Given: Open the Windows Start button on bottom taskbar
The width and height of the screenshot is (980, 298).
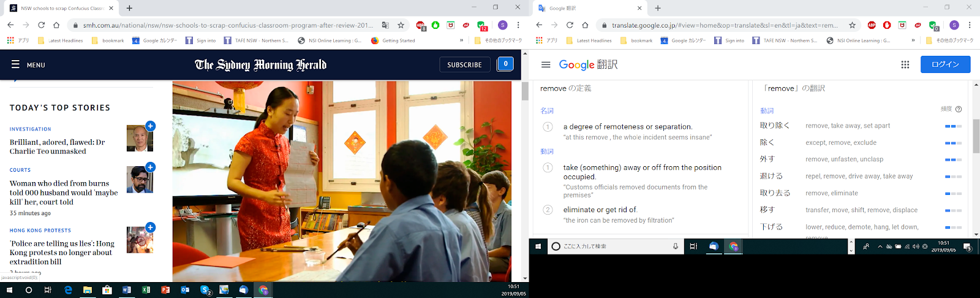Looking at the screenshot, I should [9, 290].
